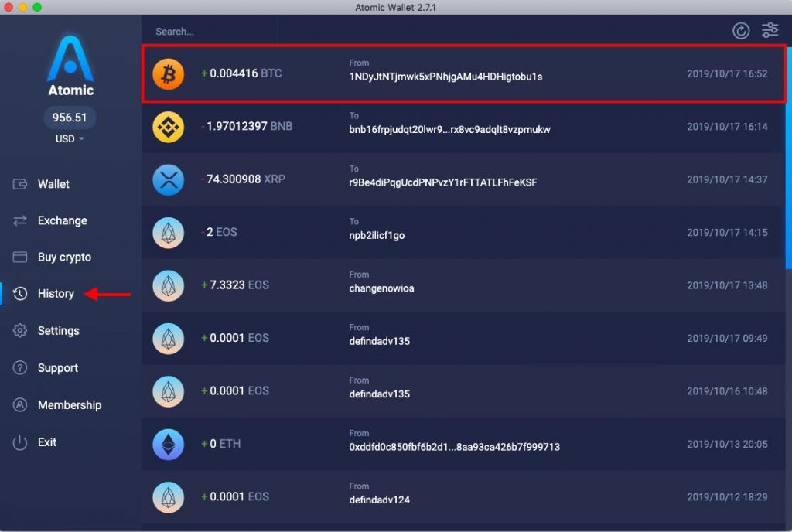
Task: Click address 1NDyJtNTjmwk5xPNhjgAMu4HDHigtobu1s
Action: click(445, 77)
